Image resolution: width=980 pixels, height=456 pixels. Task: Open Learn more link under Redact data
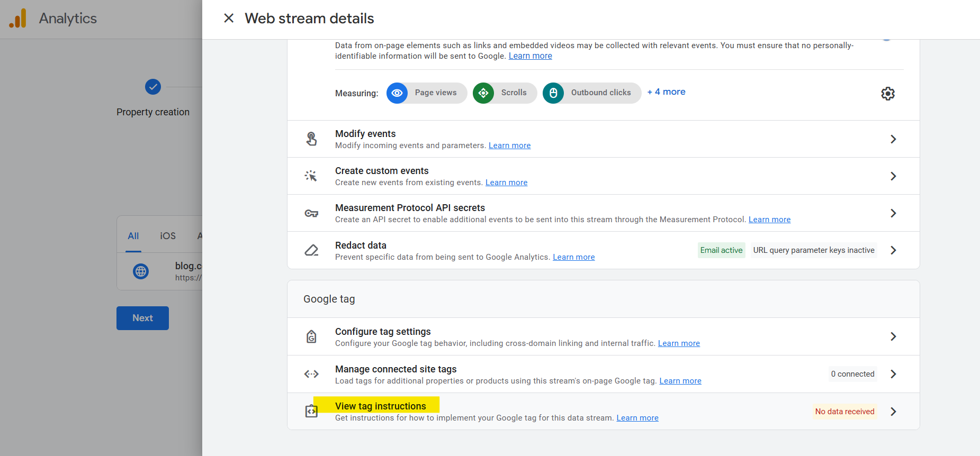point(573,257)
